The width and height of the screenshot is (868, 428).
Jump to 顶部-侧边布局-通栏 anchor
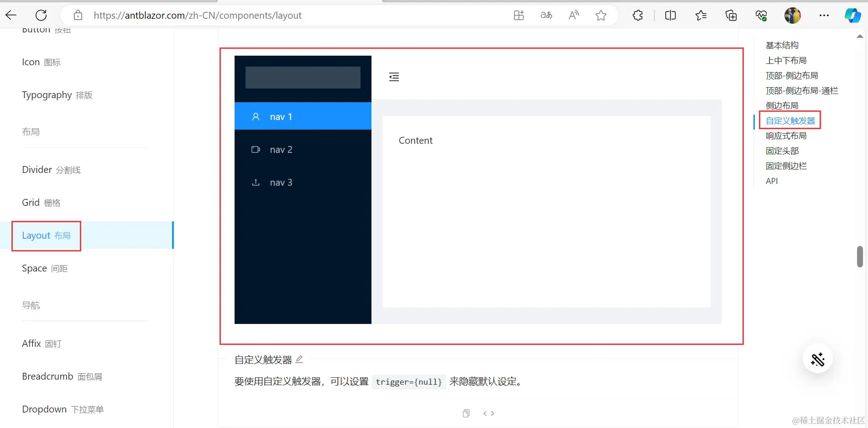point(802,90)
